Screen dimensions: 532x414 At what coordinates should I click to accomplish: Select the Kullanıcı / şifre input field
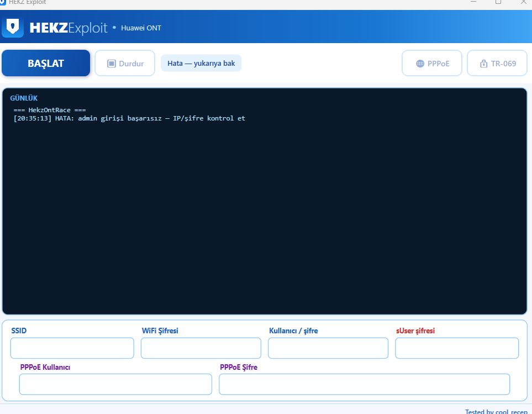(x=328, y=348)
